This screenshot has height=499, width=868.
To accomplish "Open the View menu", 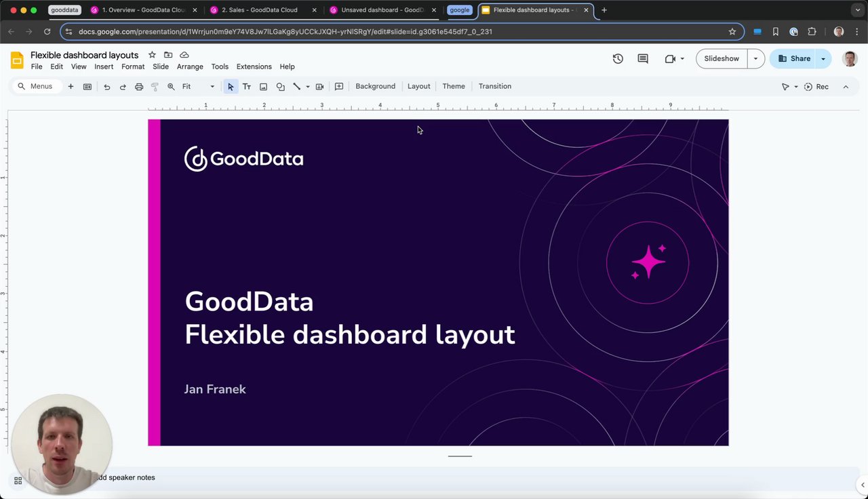I will click(x=79, y=66).
